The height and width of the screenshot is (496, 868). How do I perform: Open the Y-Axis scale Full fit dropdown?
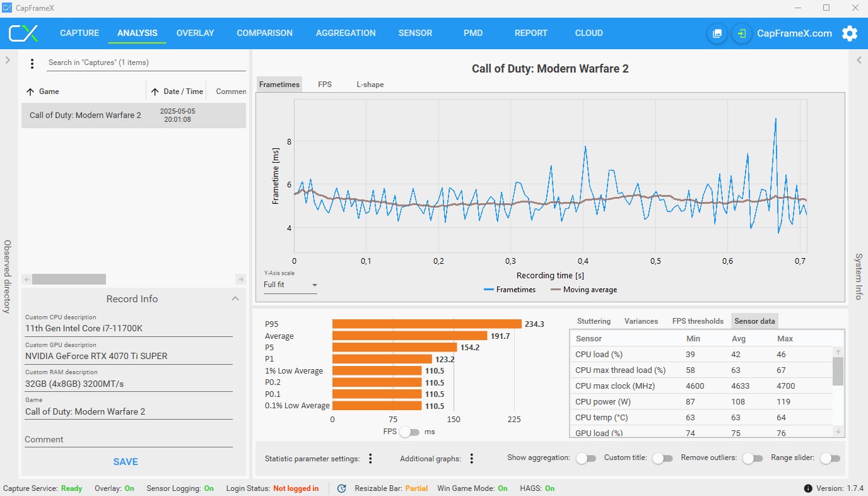pos(290,285)
